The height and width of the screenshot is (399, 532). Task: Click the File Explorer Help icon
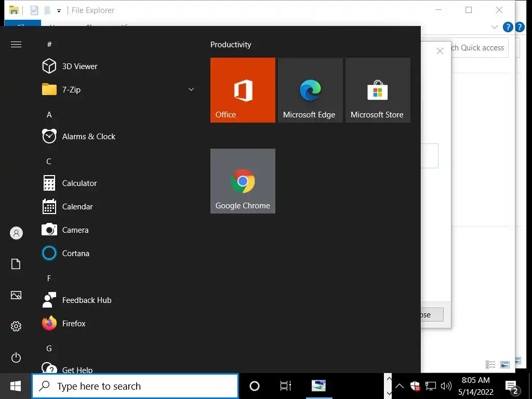pyautogui.click(x=508, y=27)
